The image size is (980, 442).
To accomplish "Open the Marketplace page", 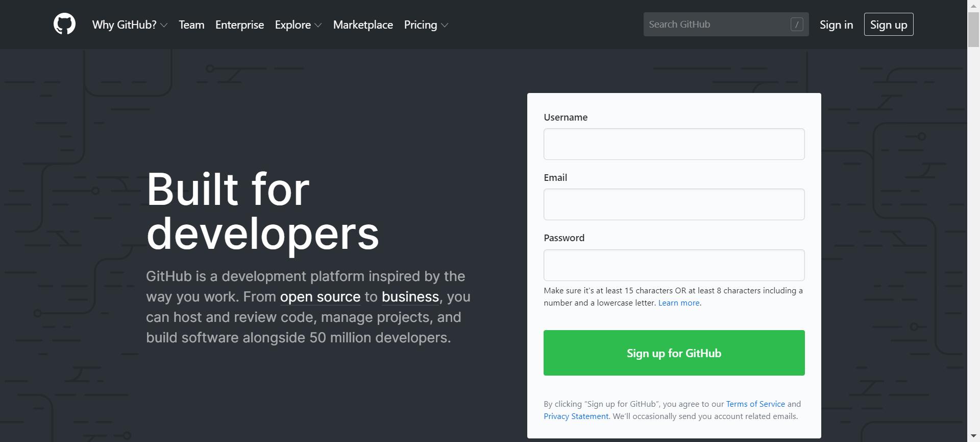I will 363,25.
